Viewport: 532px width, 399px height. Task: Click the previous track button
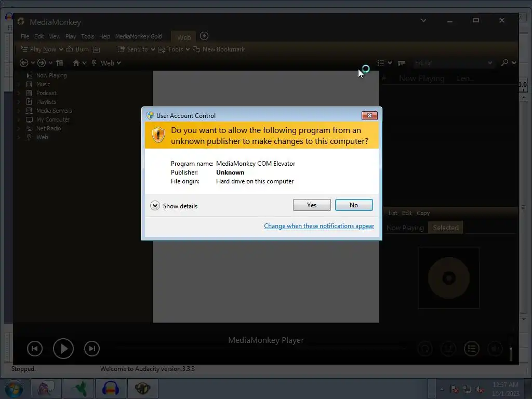(35, 349)
